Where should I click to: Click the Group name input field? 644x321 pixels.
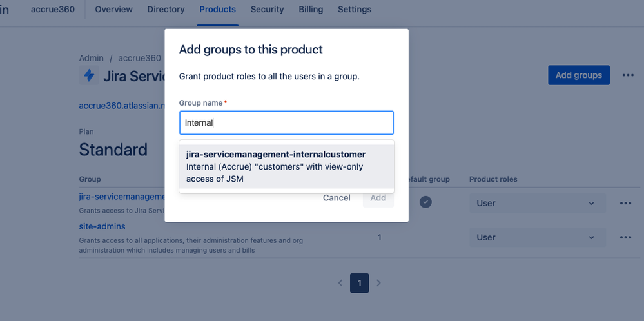[x=286, y=122]
